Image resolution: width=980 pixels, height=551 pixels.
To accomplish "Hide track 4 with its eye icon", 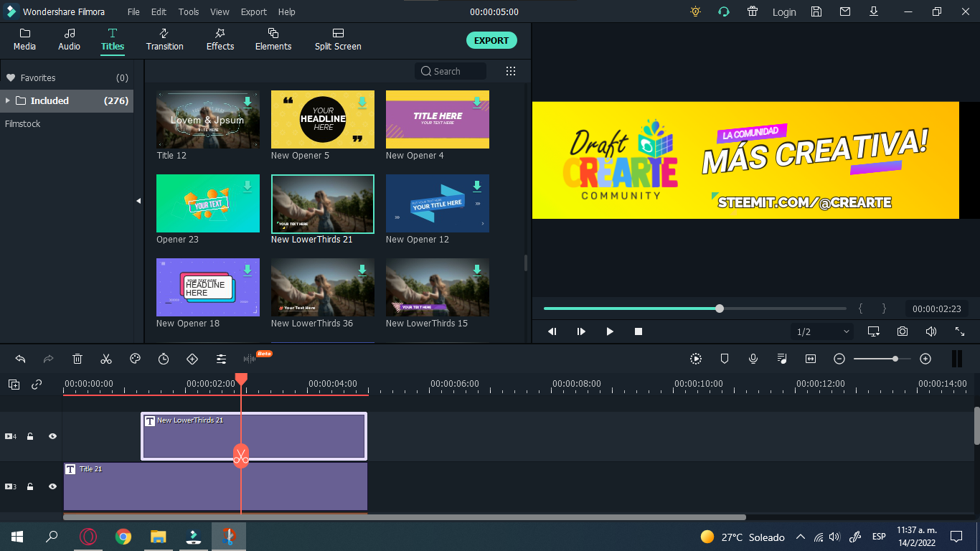I will [x=52, y=436].
